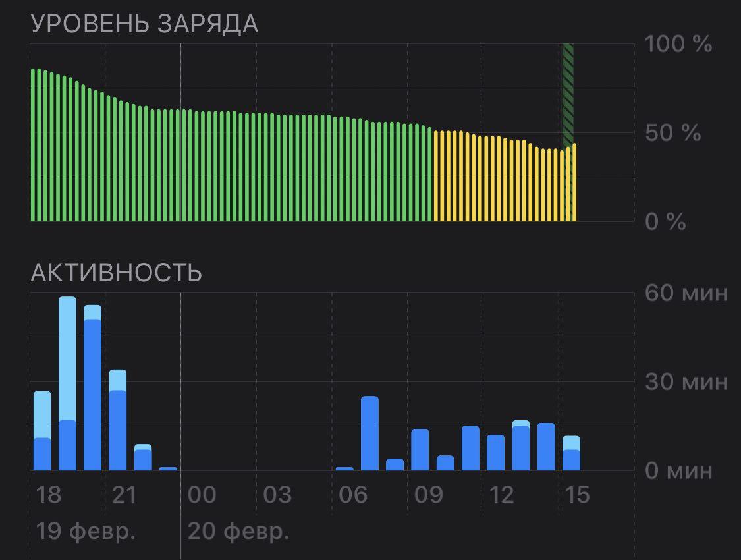The height and width of the screenshot is (560, 741).
Task: Click the АКТИВНОСТЬ heading
Action: pyautogui.click(x=116, y=273)
